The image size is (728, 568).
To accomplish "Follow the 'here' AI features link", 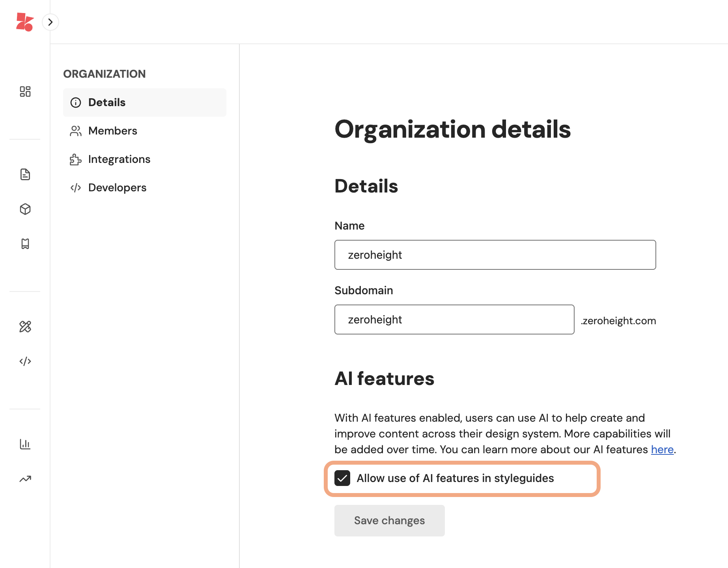I will coord(662,449).
